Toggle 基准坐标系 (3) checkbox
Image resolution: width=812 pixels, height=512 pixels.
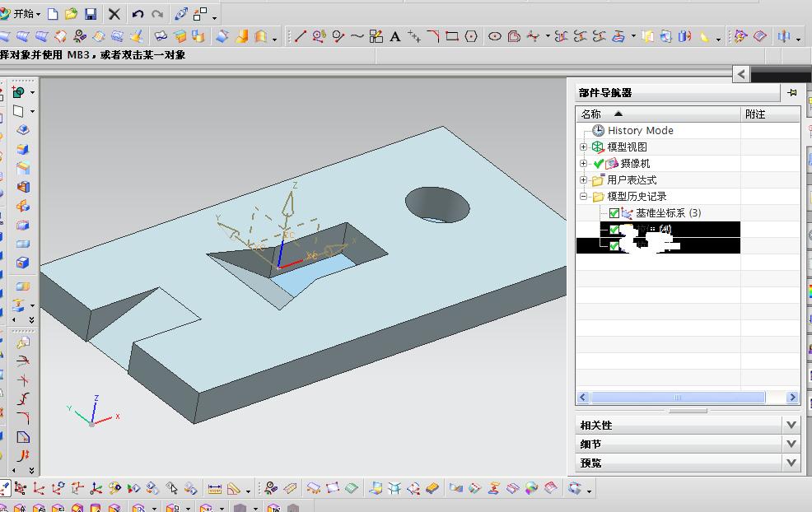[614, 212]
